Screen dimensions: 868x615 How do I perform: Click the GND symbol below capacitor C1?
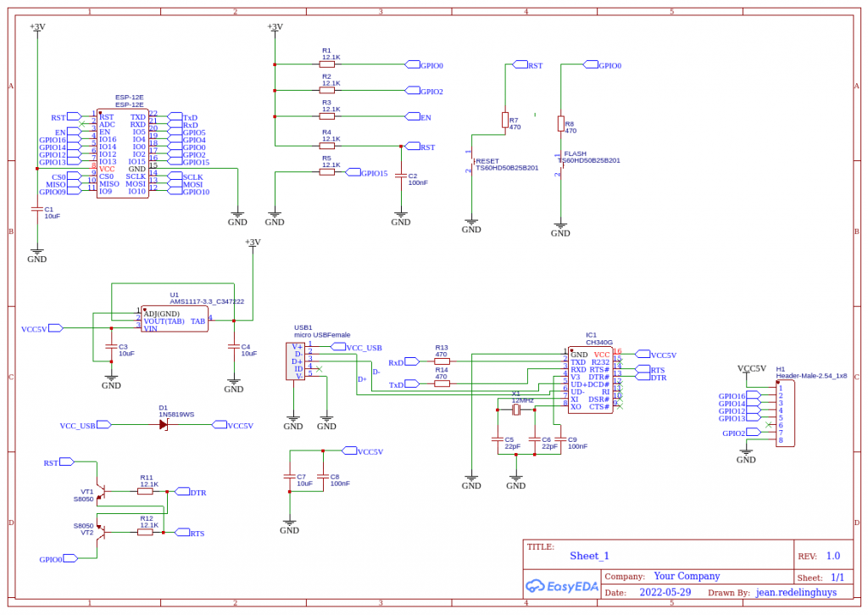37,255
